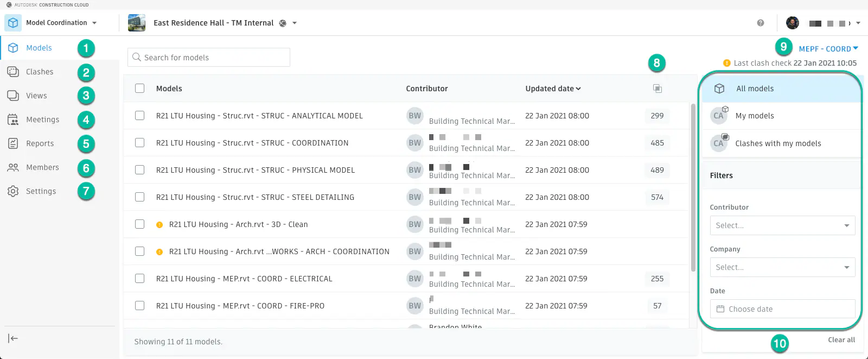Click the warning dot on Arch.rvt 3D Clean
Screen dimensions: 868x359
[159, 224]
